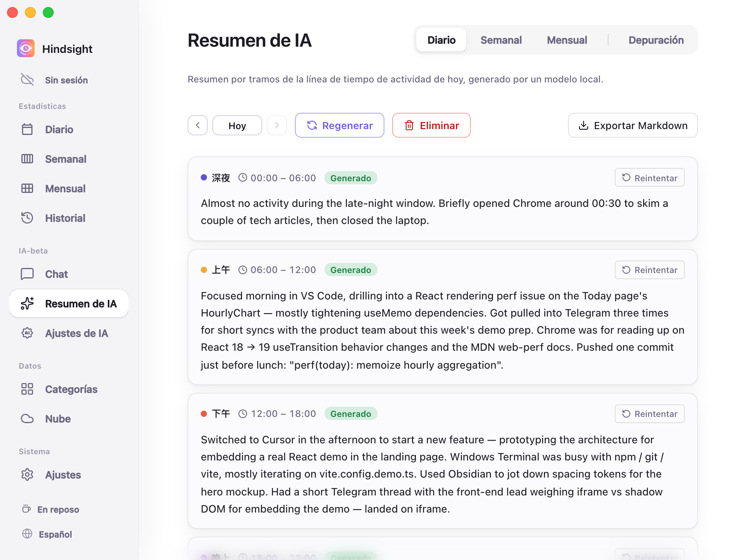Click the globe language icon
747x560 pixels.
tap(27, 534)
